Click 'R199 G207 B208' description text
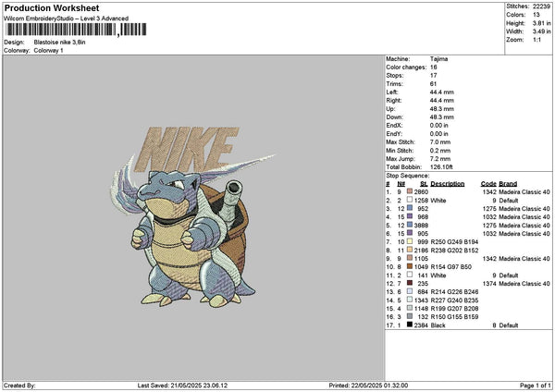 [x=454, y=309]
